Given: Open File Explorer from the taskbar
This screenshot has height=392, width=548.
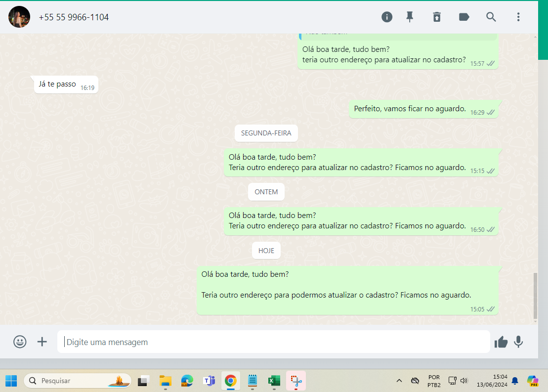Looking at the screenshot, I should pos(166,381).
